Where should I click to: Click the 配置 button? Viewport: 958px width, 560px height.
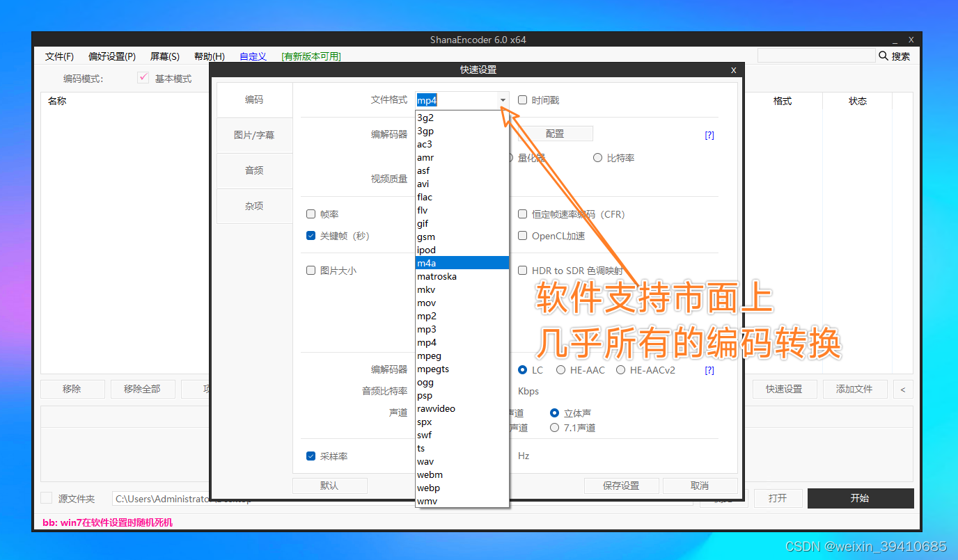click(555, 134)
